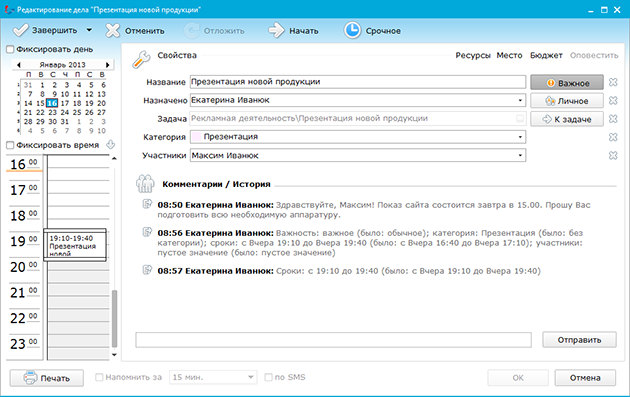
Task: Open the Завершить dropdown arrow
Action: pos(89,30)
